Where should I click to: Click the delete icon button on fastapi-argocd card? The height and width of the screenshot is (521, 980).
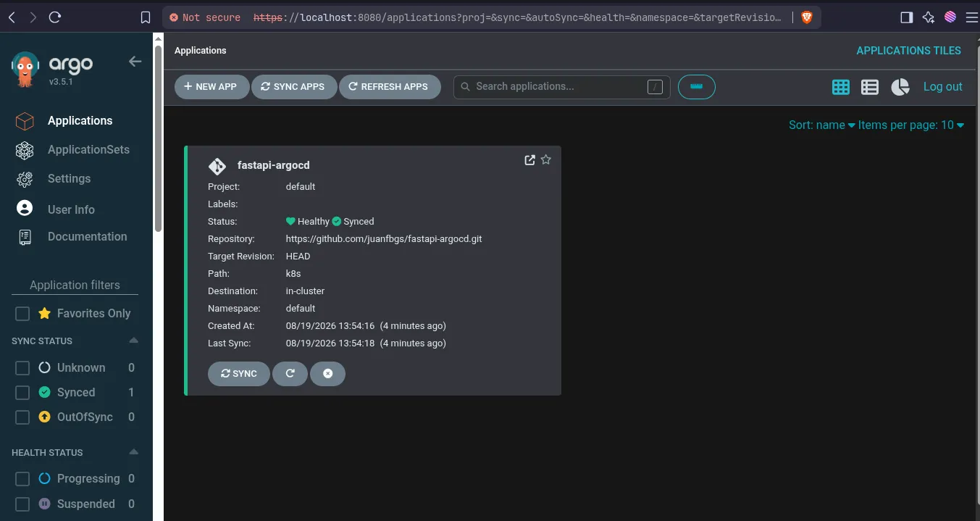tap(327, 374)
